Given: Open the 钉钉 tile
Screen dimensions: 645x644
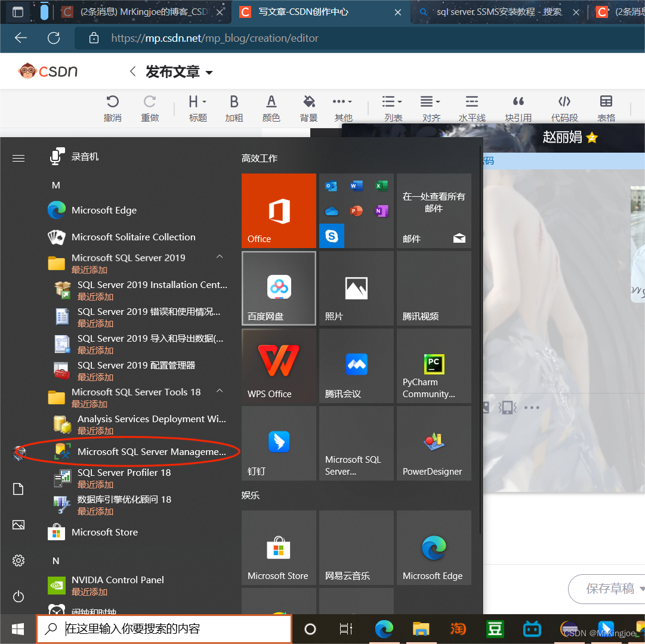Looking at the screenshot, I should pos(279,443).
